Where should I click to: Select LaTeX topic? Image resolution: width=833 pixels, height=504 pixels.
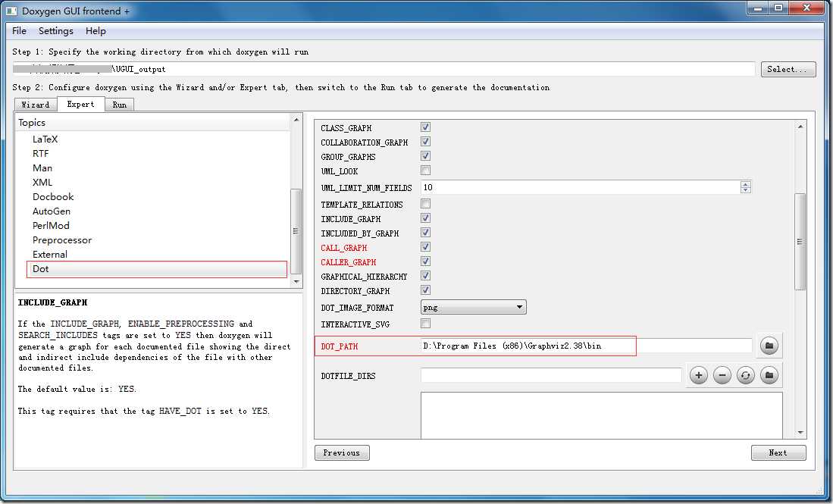[45, 139]
